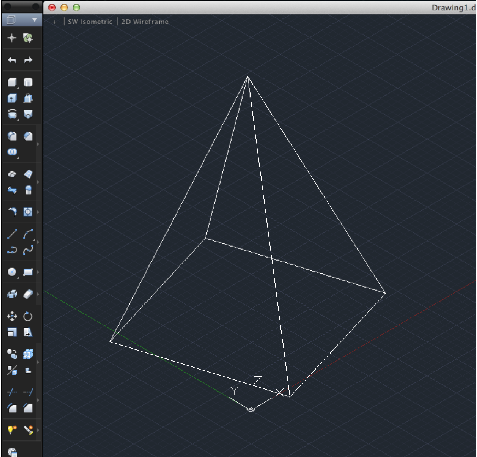The image size is (477, 457).
Task: Select the solid Intersect tool
Action: (x=12, y=152)
